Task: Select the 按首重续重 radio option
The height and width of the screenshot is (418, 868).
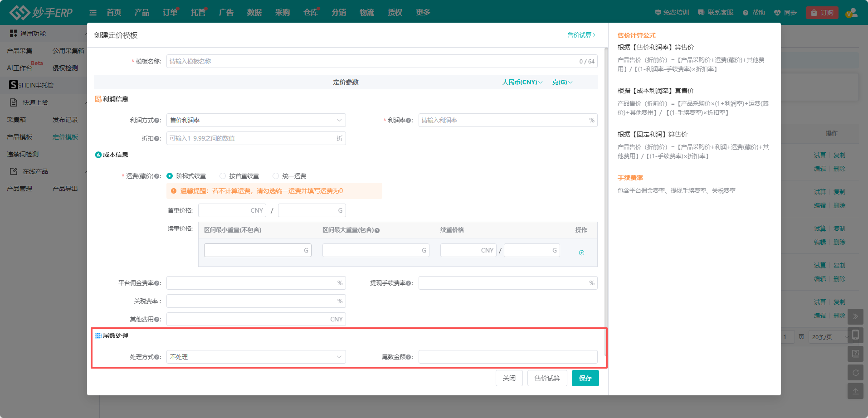Action: coord(223,176)
